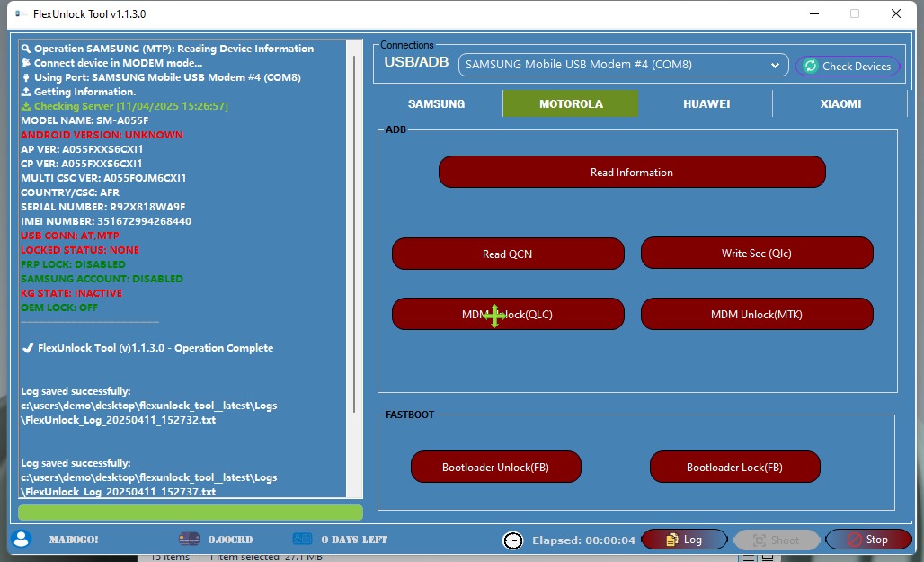Click the green refresh icon in Check Devices
Screen dimensions: 924x562
coord(811,66)
